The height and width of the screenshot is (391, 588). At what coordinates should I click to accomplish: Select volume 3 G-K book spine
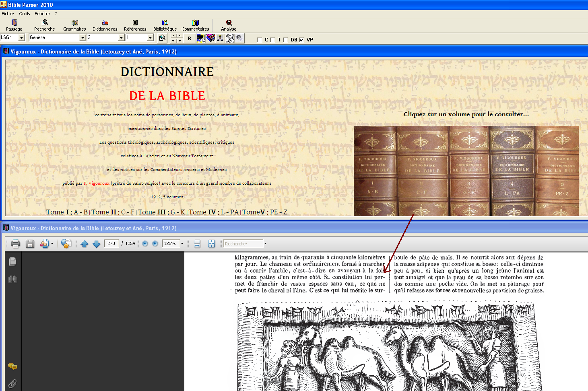click(469, 171)
